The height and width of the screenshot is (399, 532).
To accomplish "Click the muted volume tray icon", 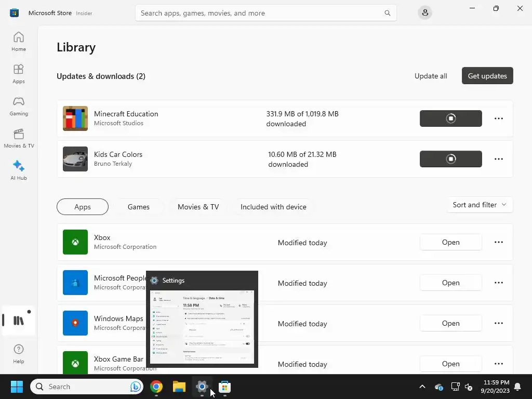I will tap(469, 387).
